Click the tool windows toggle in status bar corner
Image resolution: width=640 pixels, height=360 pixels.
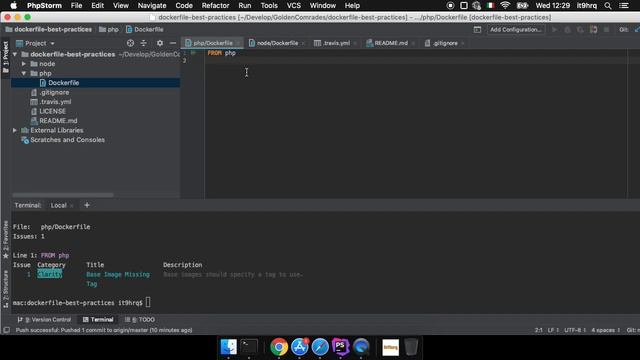(x=6, y=330)
